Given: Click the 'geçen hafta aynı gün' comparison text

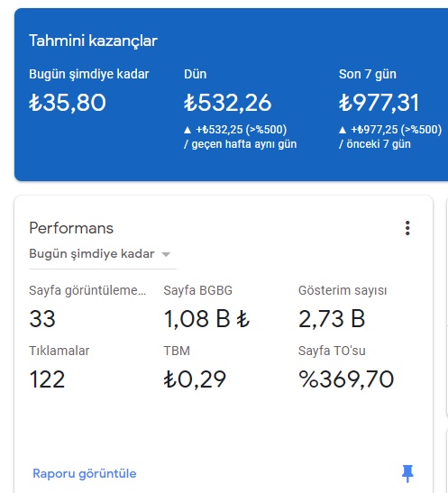Looking at the screenshot, I should 244,144.
